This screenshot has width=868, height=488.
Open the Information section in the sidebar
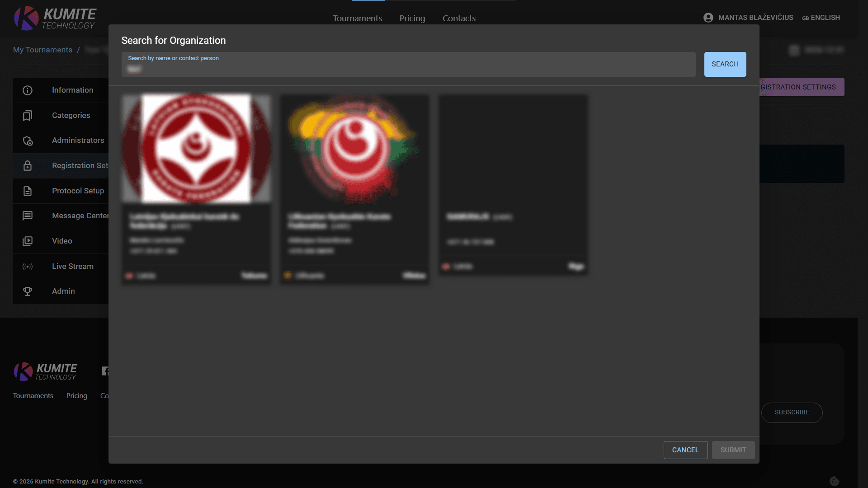point(28,90)
